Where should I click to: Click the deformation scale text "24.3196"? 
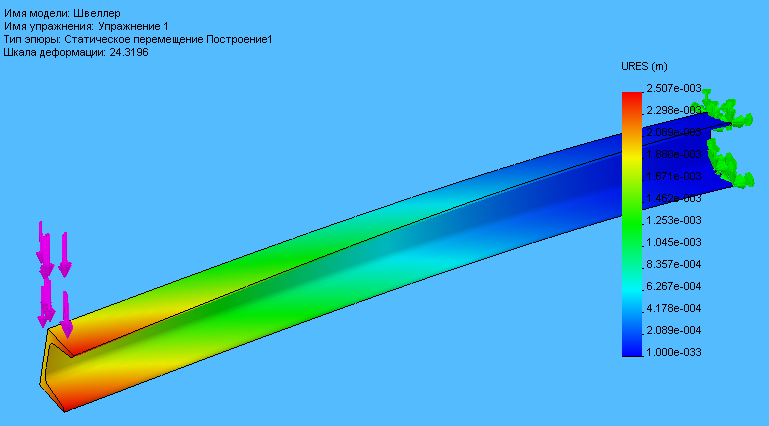pos(129,52)
